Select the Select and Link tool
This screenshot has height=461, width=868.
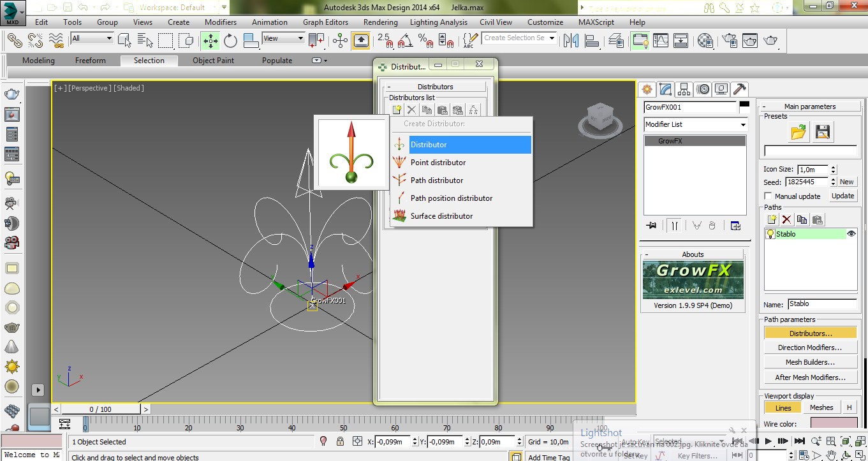[15, 40]
